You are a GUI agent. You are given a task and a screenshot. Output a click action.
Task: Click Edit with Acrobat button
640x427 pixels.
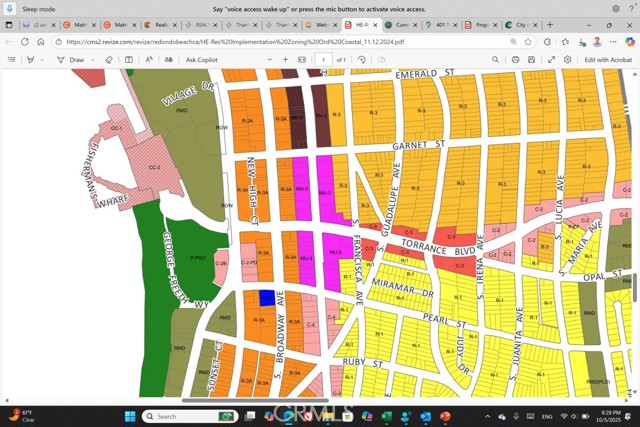[x=607, y=60]
